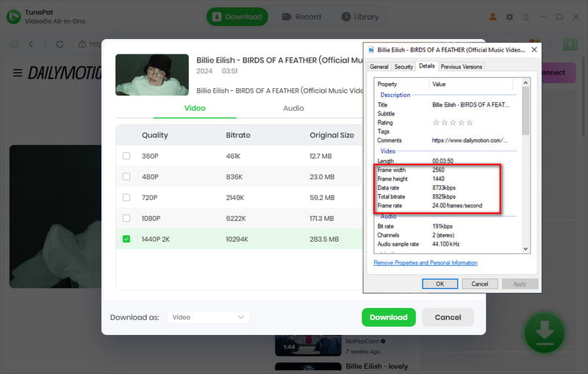Click the Dailymotion logo
The width and height of the screenshot is (588, 374).
[x=65, y=73]
